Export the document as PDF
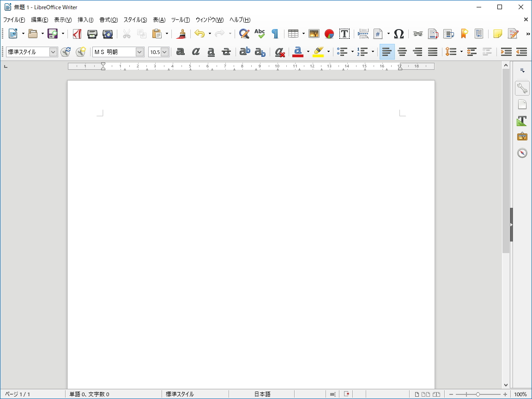This screenshot has width=532, height=399. [x=77, y=33]
